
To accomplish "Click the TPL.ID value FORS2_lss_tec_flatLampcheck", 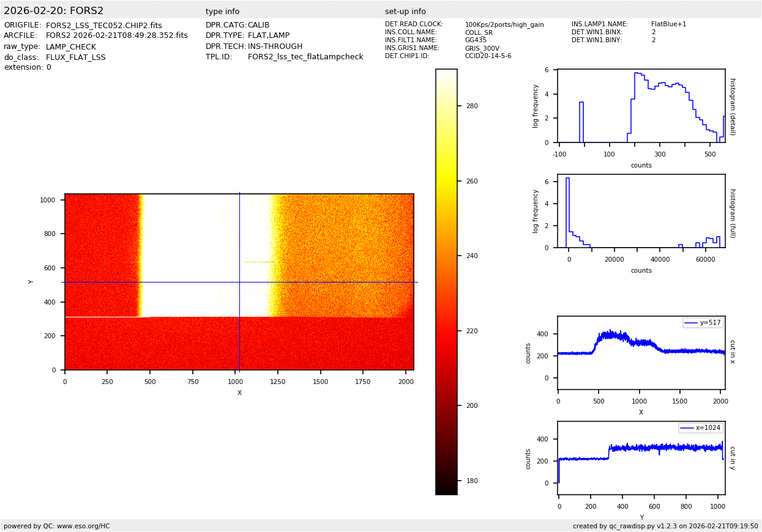I will click(305, 57).
